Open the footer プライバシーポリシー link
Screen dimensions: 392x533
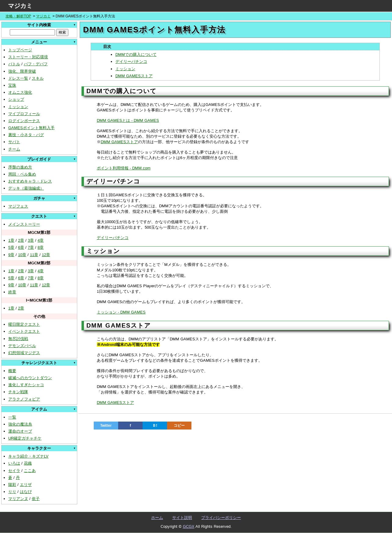221,518
